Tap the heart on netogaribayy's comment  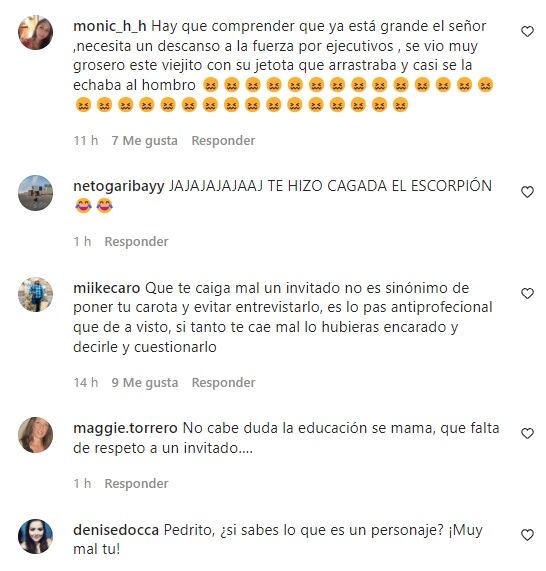527,192
